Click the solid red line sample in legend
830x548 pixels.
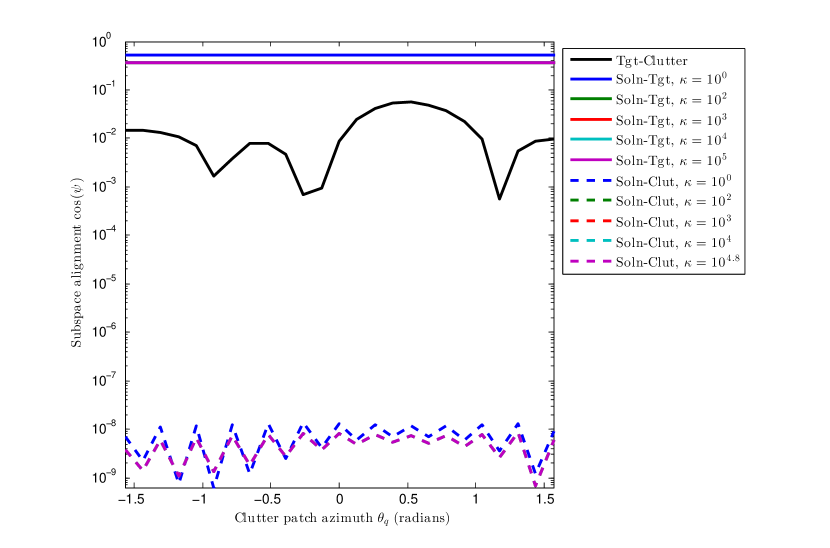click(x=590, y=120)
